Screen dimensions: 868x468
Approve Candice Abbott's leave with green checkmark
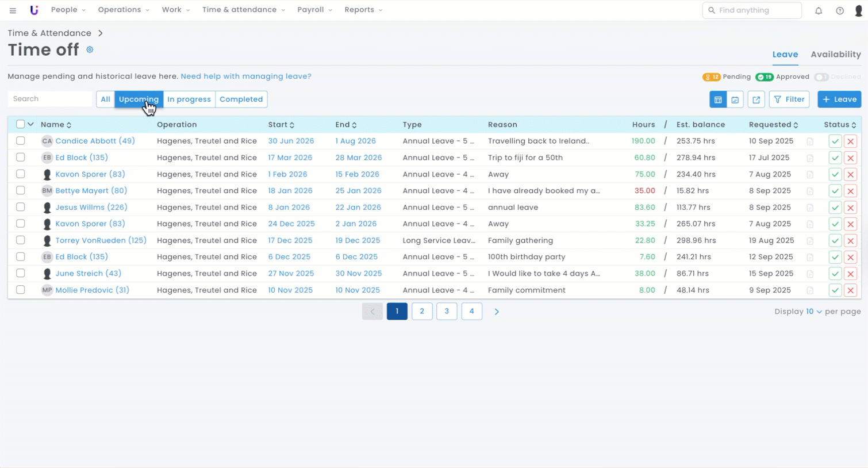(835, 141)
